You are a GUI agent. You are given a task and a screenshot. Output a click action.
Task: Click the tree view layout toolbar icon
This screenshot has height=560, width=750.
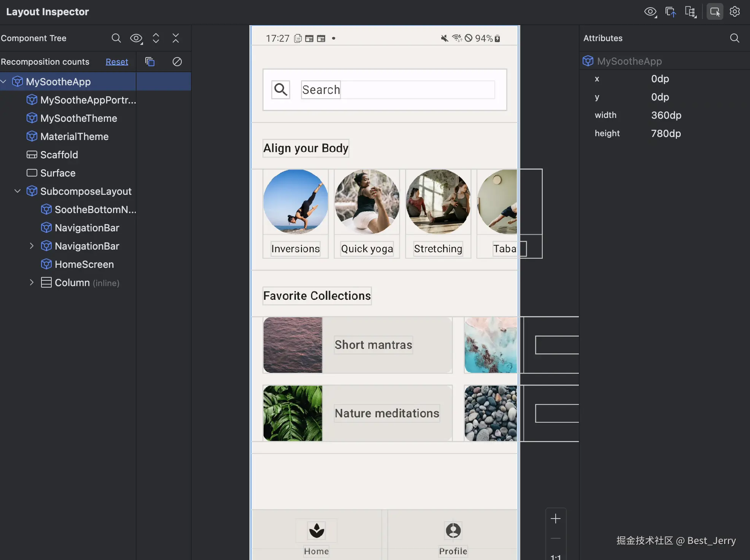click(690, 12)
